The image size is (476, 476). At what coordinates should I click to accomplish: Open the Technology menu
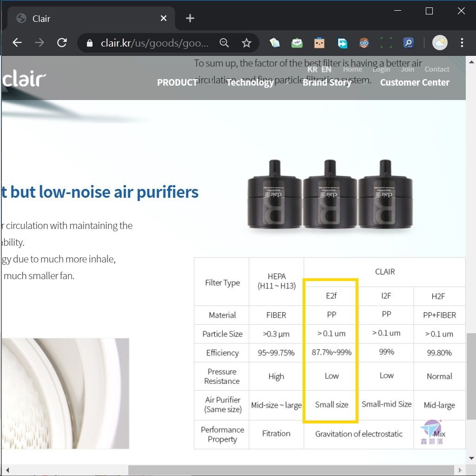[x=250, y=82]
